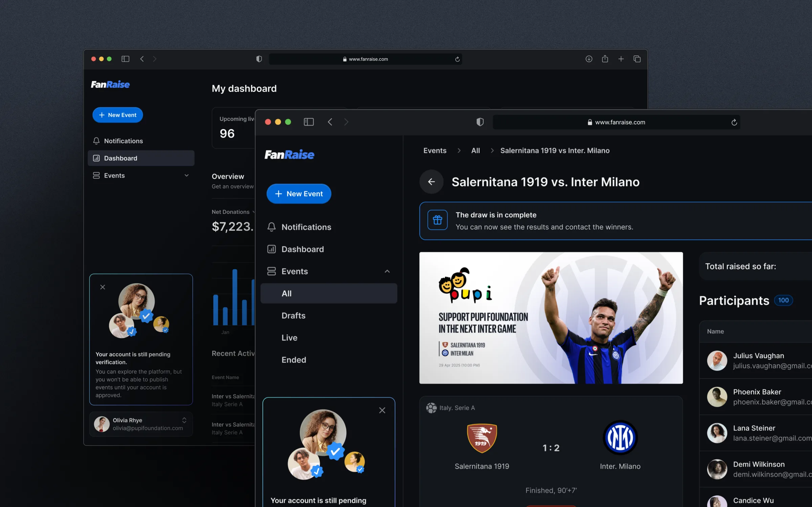The width and height of the screenshot is (812, 507).
Task: Click Upcoming live count 96
Action: click(227, 134)
